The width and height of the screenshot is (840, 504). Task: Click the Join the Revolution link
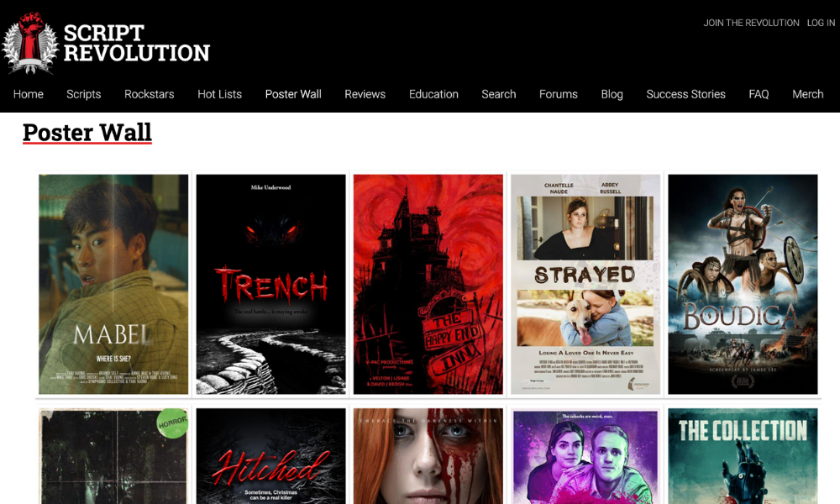click(x=751, y=23)
